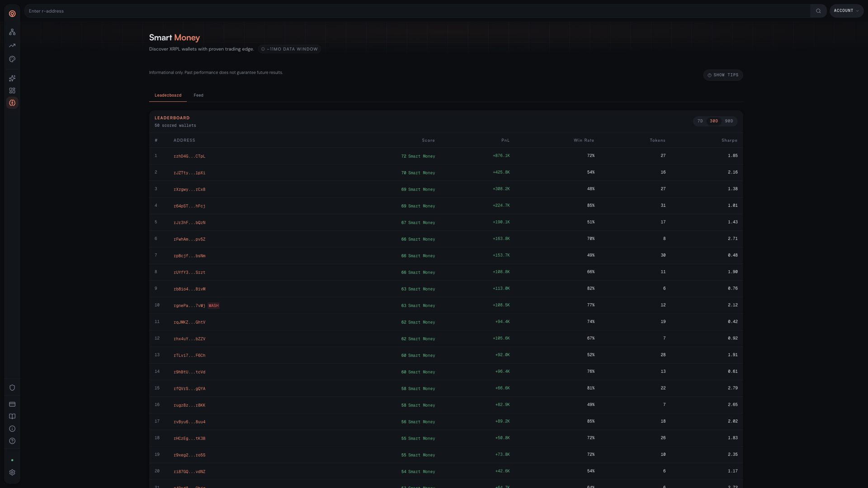Open wallet r64pST...hFcj
This screenshot has height=488, width=868.
click(189, 206)
